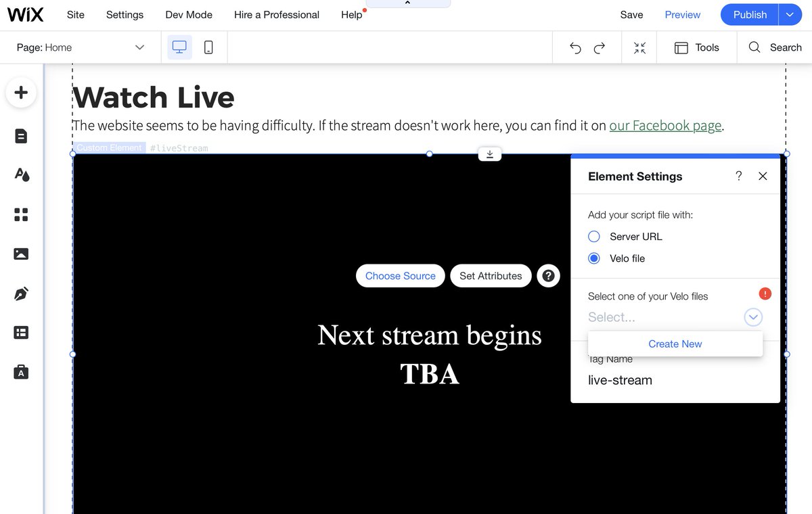
Task: Open the Site menu
Action: (76, 14)
